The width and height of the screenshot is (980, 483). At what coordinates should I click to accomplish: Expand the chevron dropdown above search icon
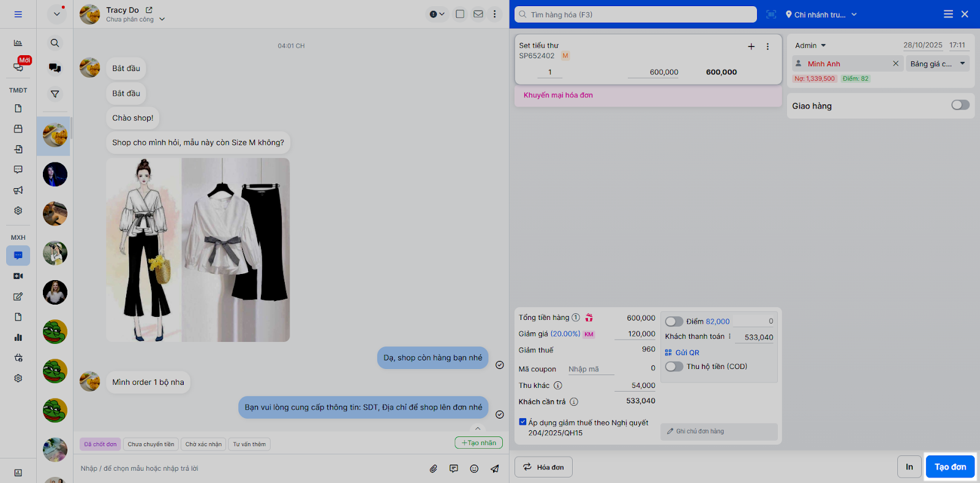[x=56, y=13]
